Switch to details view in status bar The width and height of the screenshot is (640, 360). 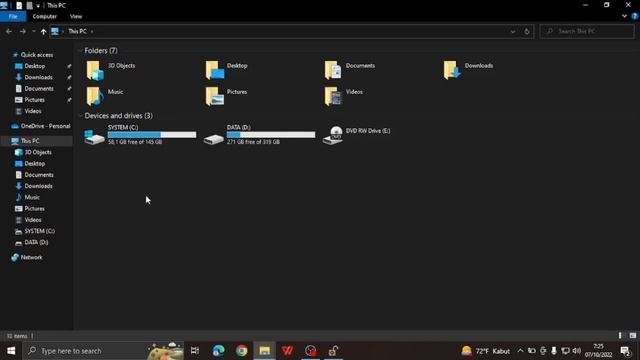(x=620, y=336)
